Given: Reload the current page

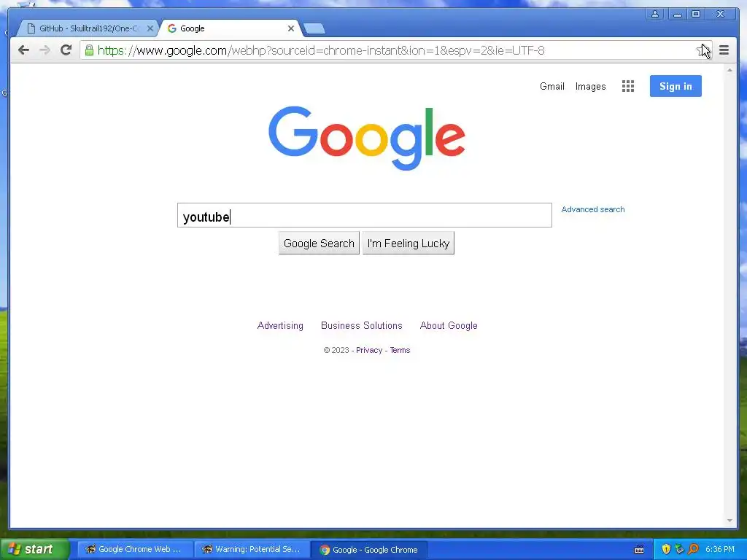Looking at the screenshot, I should pyautogui.click(x=66, y=50).
